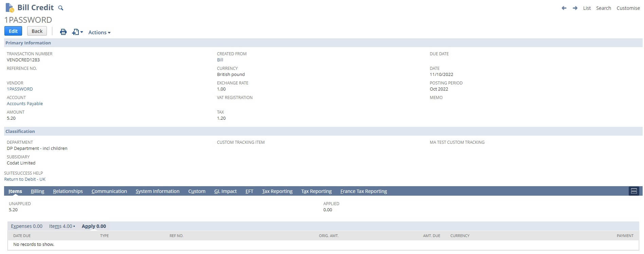Open the Customise link at top

[628, 8]
